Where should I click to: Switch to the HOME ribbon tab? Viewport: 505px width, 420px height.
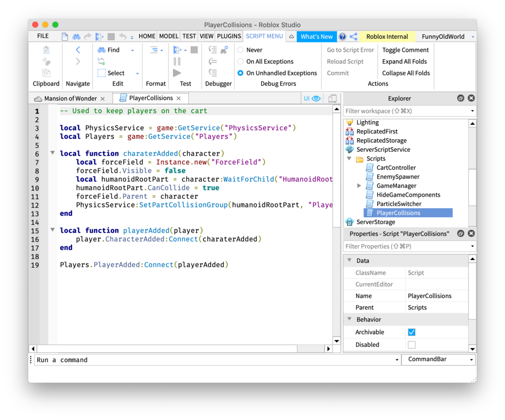click(x=147, y=36)
